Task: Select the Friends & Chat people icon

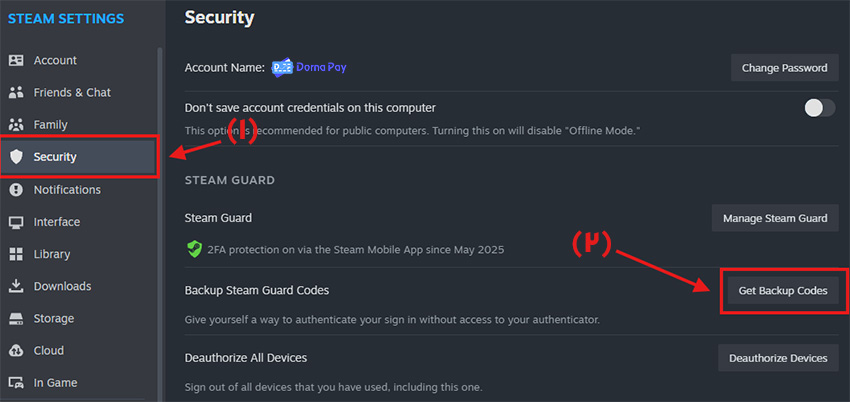Action: (x=17, y=93)
